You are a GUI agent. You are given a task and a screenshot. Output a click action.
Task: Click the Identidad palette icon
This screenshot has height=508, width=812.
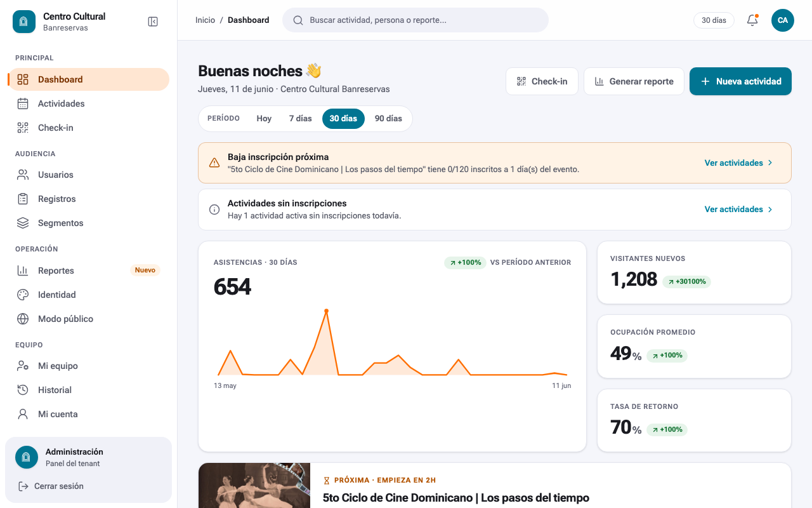(23, 295)
